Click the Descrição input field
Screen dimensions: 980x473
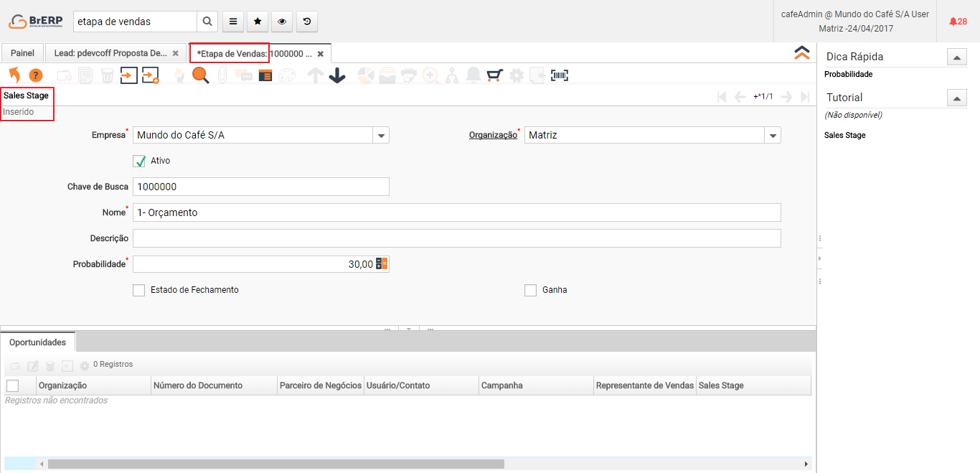[x=457, y=238]
